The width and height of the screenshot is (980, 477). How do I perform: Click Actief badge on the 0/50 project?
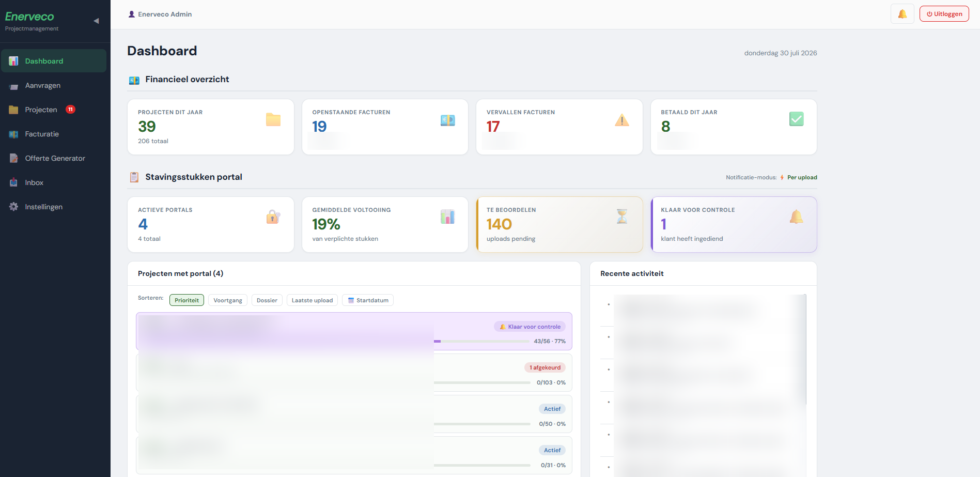552,409
